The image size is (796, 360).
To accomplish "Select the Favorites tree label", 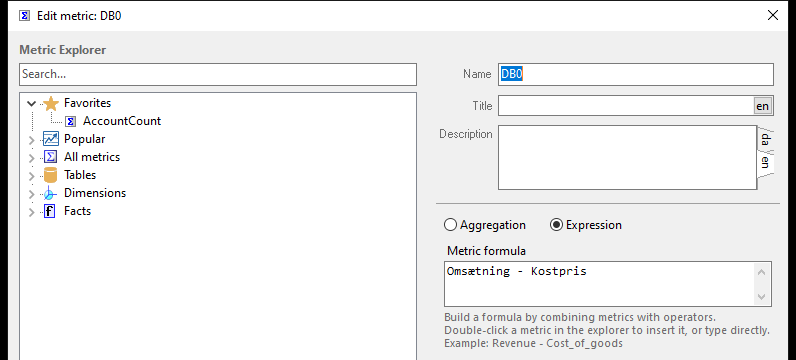I will [87, 103].
